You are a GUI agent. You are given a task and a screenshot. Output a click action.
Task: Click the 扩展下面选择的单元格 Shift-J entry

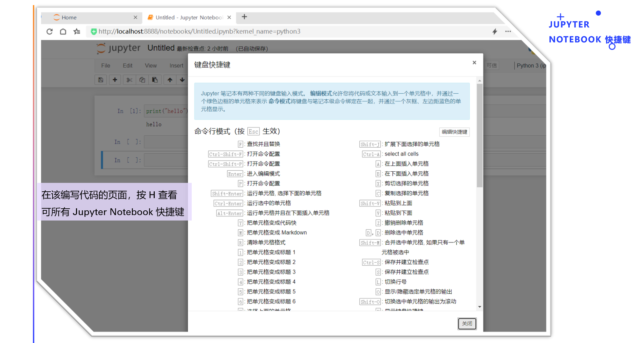tap(412, 144)
